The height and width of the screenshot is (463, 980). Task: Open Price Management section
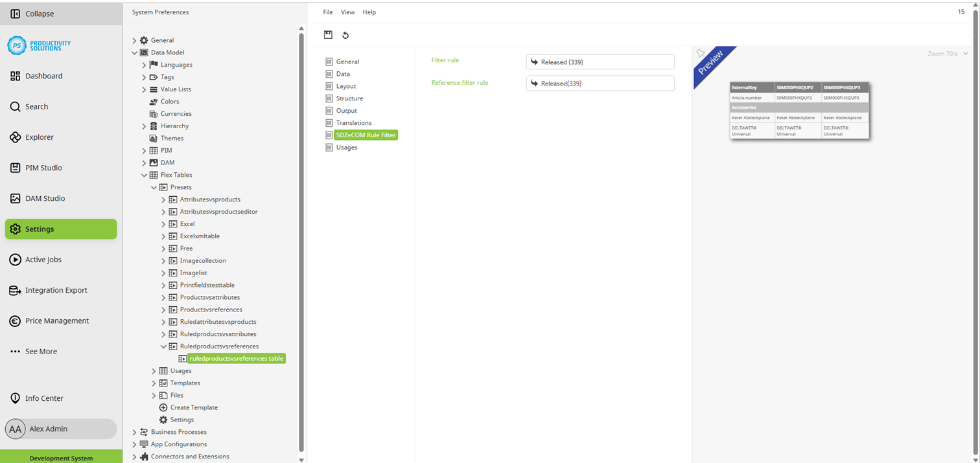tap(57, 321)
